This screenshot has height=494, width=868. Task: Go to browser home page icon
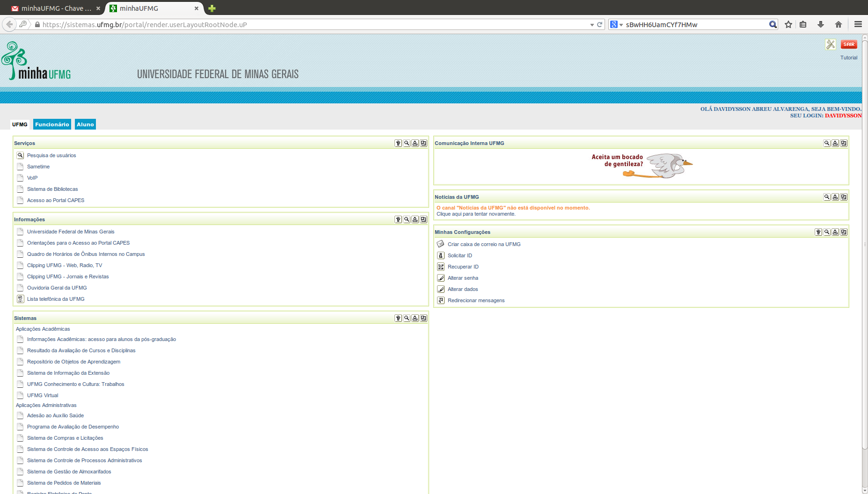click(839, 24)
